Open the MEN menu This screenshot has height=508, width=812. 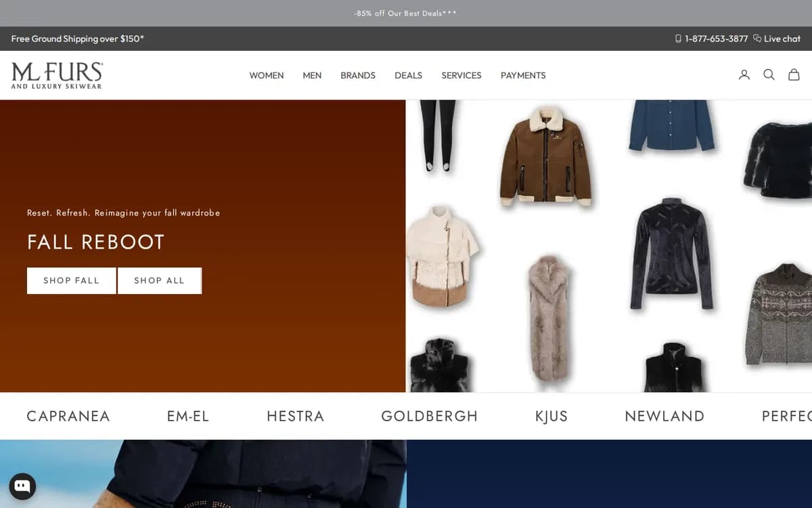(x=312, y=75)
